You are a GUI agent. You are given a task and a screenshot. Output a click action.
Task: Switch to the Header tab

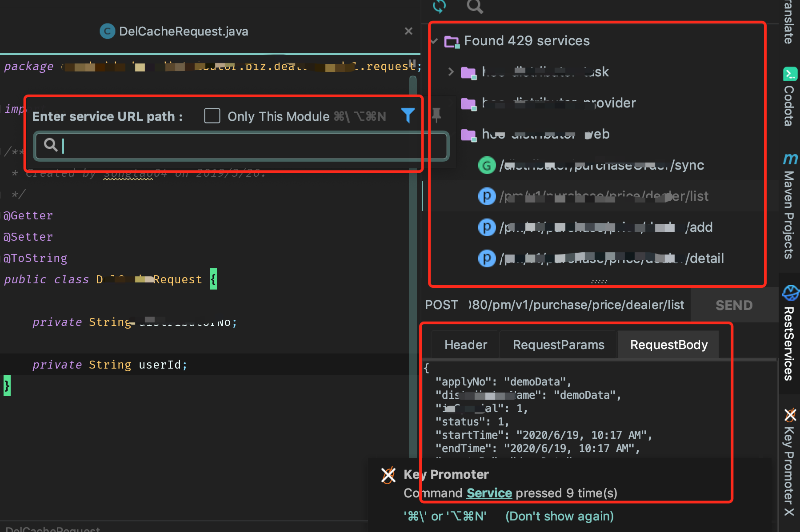point(466,345)
